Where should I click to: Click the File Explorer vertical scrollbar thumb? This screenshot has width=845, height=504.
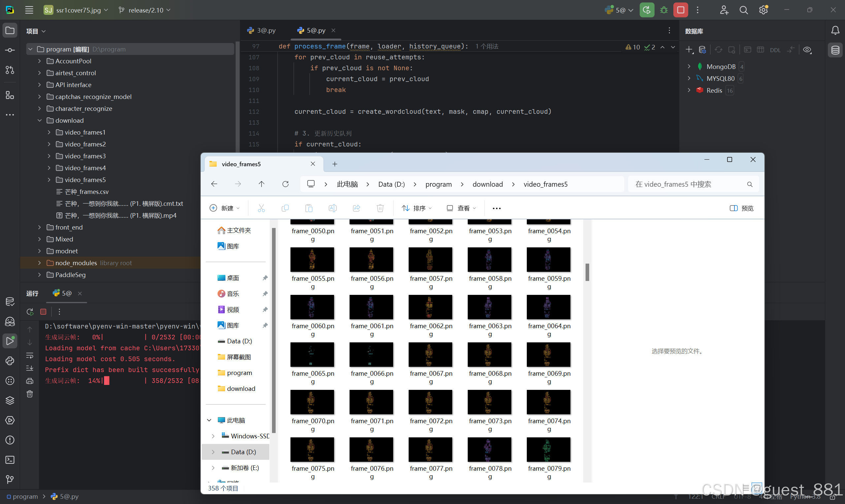point(587,272)
